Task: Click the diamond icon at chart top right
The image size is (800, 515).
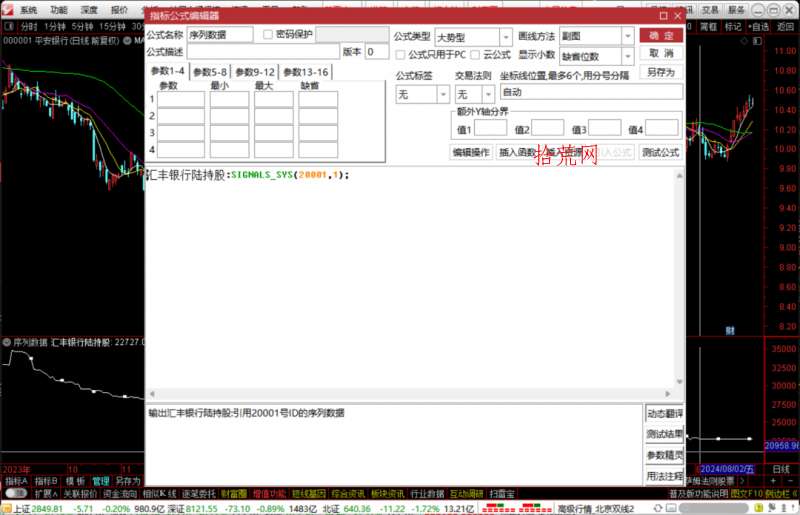Action: [x=744, y=41]
